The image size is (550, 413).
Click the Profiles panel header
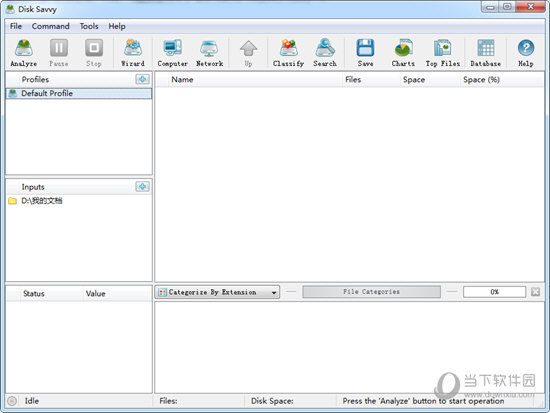(35, 79)
